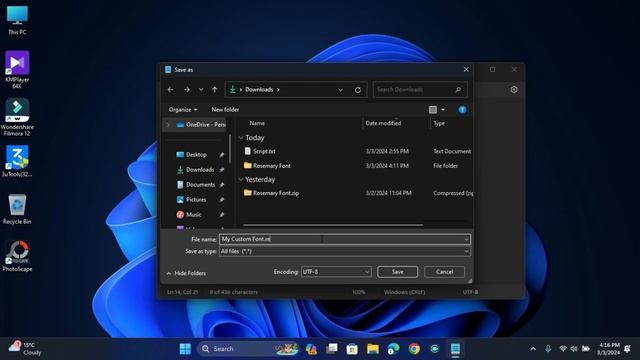Select Music in navigation pane
Viewport: 640px width, 360px height.
tap(193, 215)
